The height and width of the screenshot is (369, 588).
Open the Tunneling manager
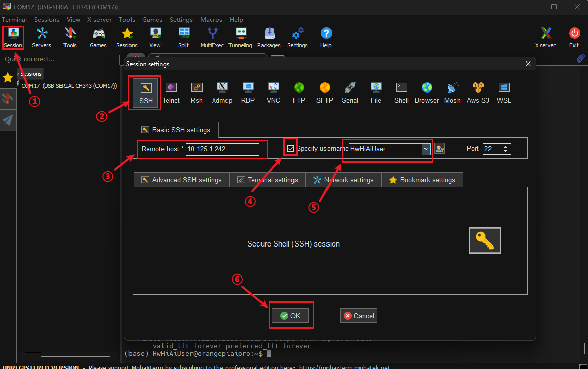240,38
